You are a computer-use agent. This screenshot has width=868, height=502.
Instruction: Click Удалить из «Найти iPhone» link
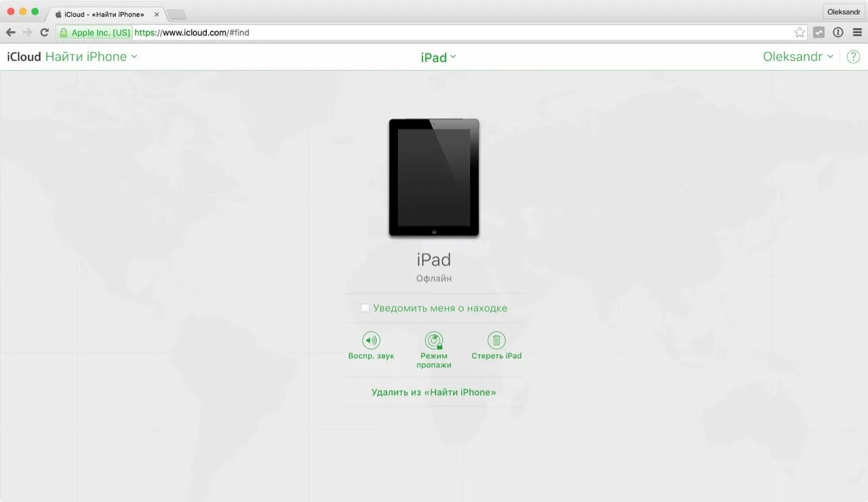[434, 392]
